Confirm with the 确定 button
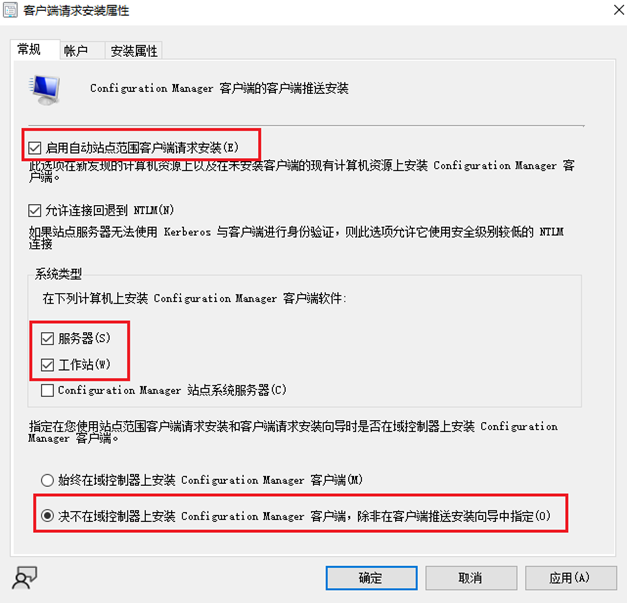The height and width of the screenshot is (603, 627). click(371, 578)
